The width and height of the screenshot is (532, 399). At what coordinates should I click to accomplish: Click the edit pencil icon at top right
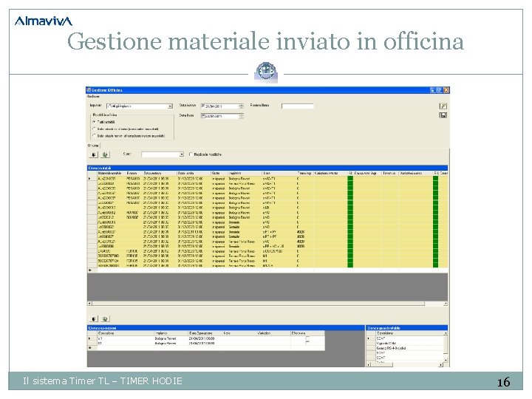point(443,106)
